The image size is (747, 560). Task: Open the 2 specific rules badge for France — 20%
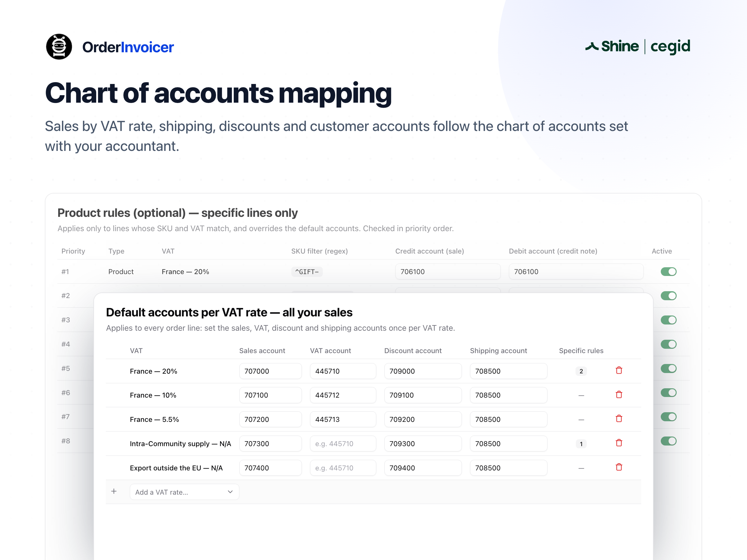[581, 371]
